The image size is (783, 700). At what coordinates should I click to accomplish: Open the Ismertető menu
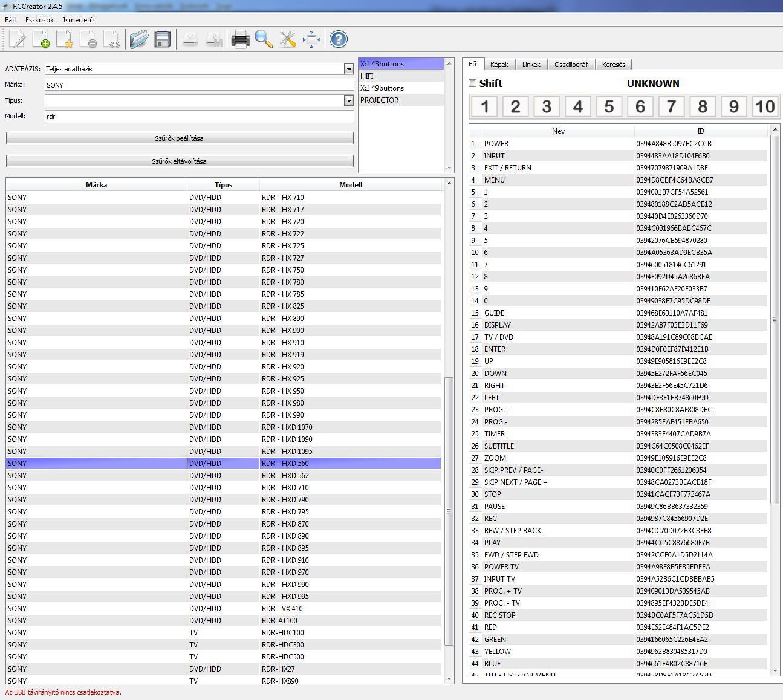pos(79,20)
